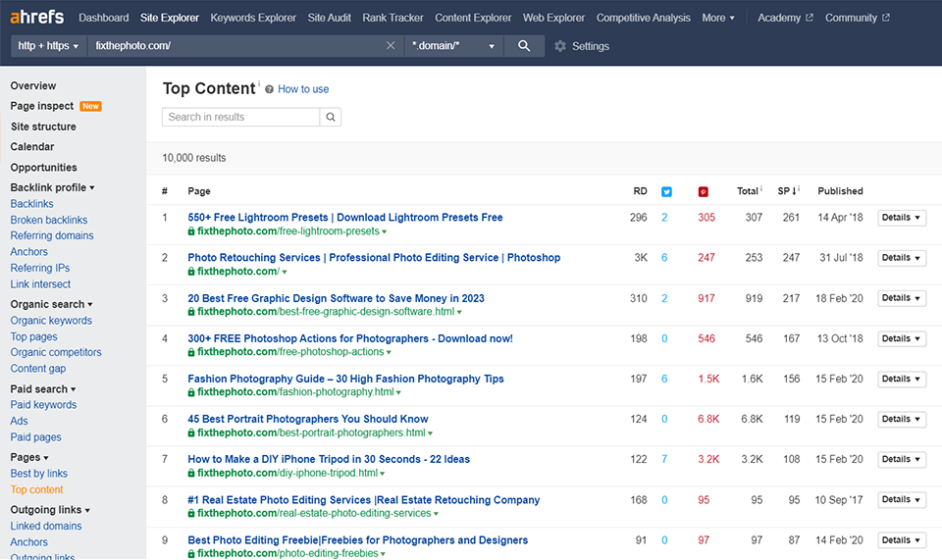
Task: Open Linked domains report
Action: pyautogui.click(x=46, y=526)
